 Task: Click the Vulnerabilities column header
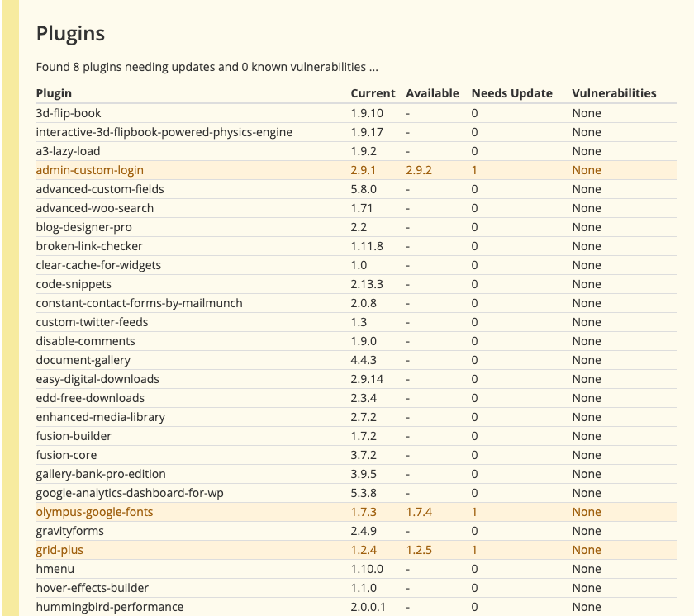pyautogui.click(x=614, y=93)
